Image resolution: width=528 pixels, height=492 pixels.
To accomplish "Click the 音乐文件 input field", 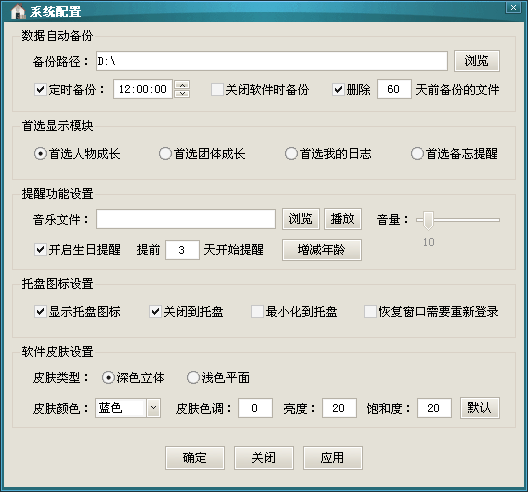I will (x=186, y=219).
